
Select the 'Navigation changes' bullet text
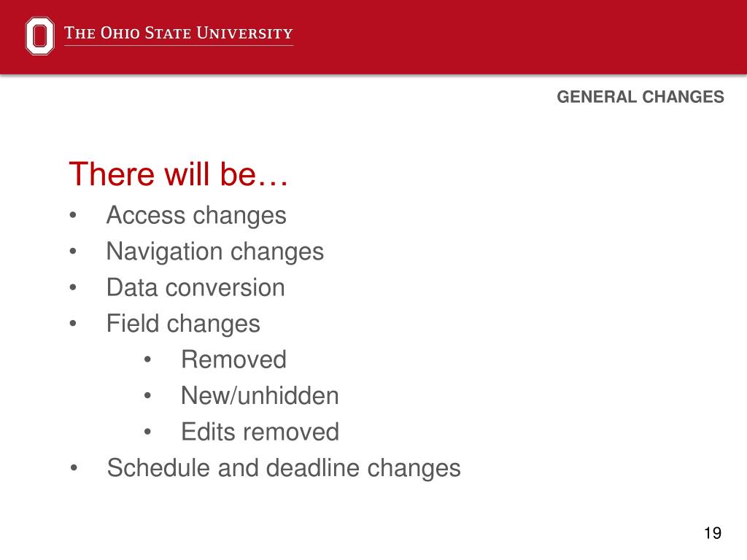[x=215, y=252]
